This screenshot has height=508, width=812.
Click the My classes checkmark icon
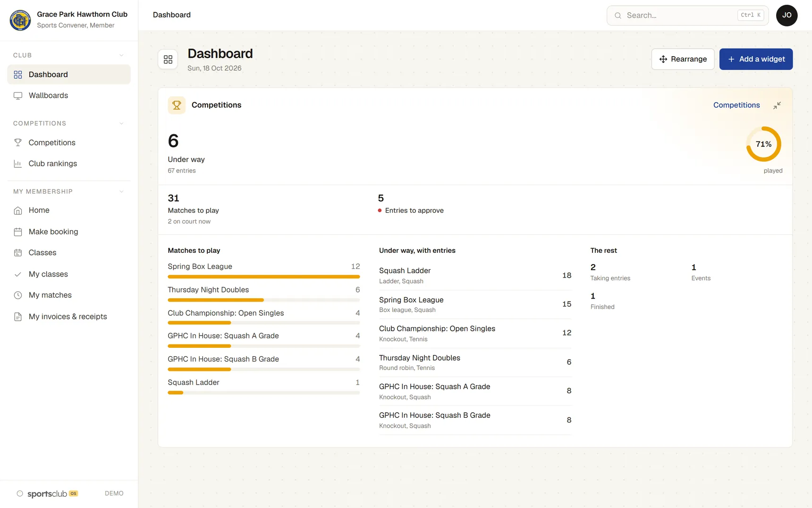pos(18,274)
